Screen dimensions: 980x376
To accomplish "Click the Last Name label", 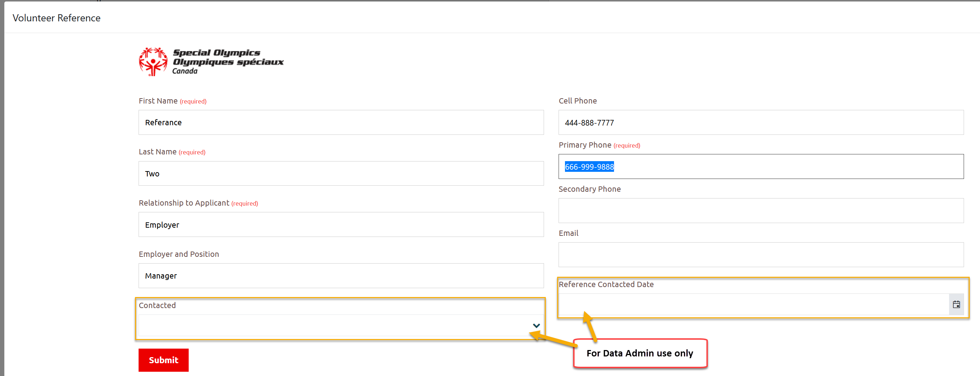I will click(157, 152).
